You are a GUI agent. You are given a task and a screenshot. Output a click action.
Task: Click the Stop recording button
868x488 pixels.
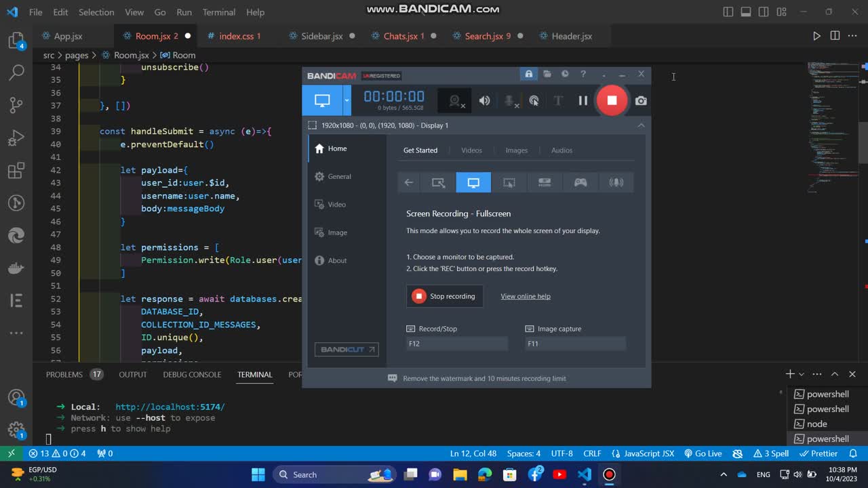pos(445,296)
